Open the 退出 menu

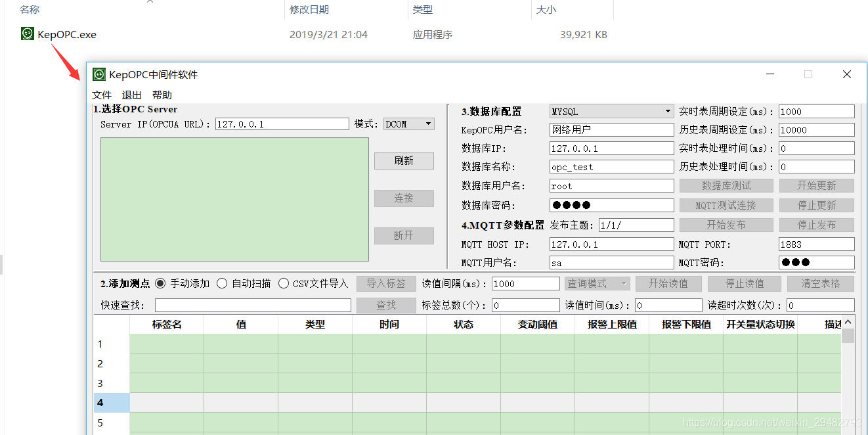click(132, 95)
